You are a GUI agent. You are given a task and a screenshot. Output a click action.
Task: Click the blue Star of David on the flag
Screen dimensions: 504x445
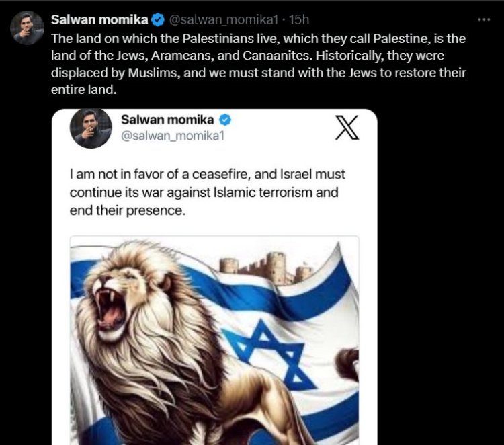(269, 350)
